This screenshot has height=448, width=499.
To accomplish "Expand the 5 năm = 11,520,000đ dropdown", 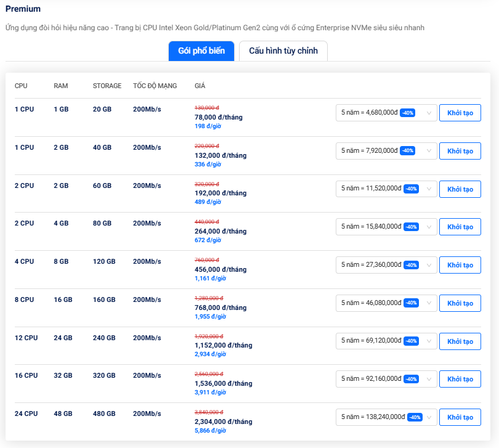I will click(x=386, y=189).
